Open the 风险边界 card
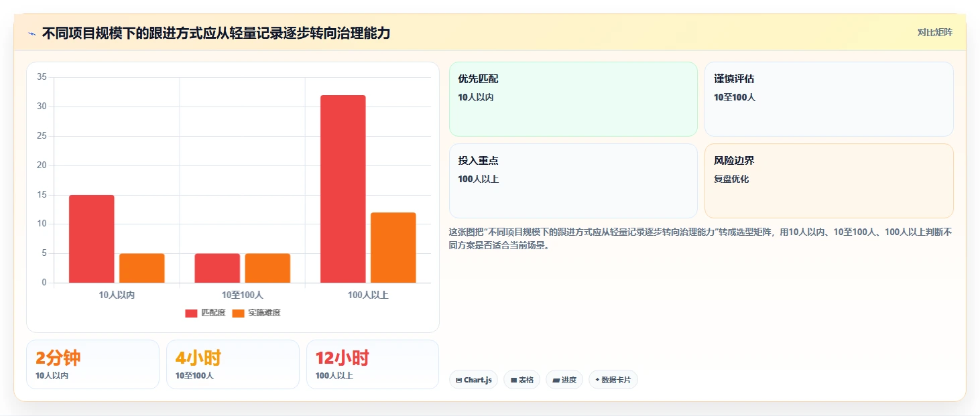Image resolution: width=980 pixels, height=416 pixels. 829,181
